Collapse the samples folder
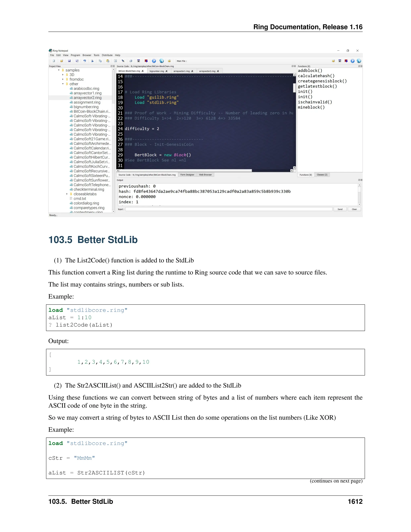 point(59,70)
